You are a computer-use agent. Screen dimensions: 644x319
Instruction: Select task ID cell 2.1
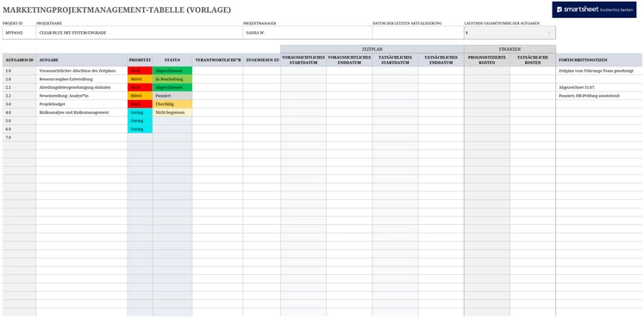tap(19, 87)
